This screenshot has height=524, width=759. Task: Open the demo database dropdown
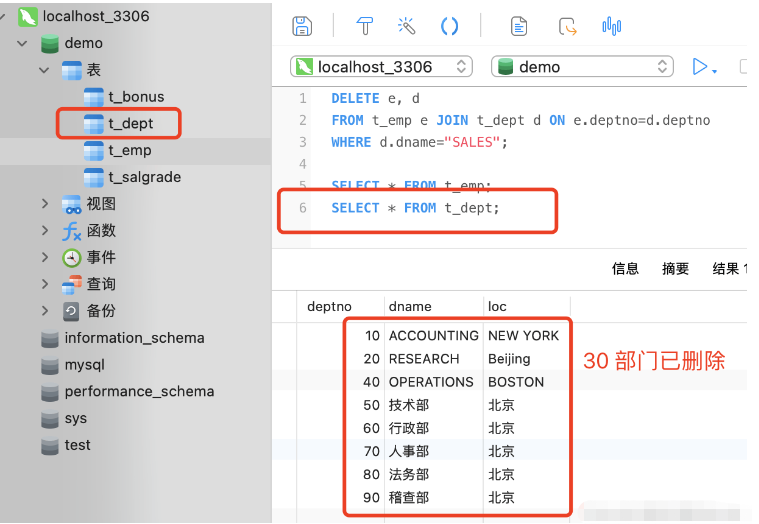point(582,67)
